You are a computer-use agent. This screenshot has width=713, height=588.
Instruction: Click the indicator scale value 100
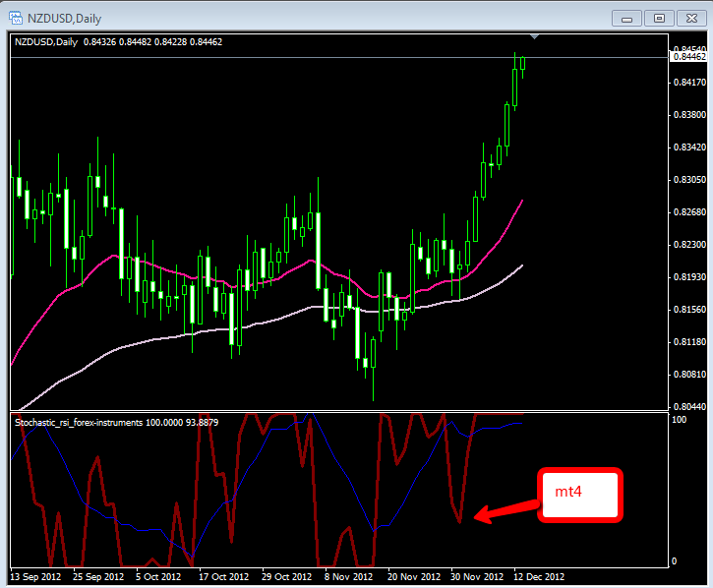pos(679,419)
